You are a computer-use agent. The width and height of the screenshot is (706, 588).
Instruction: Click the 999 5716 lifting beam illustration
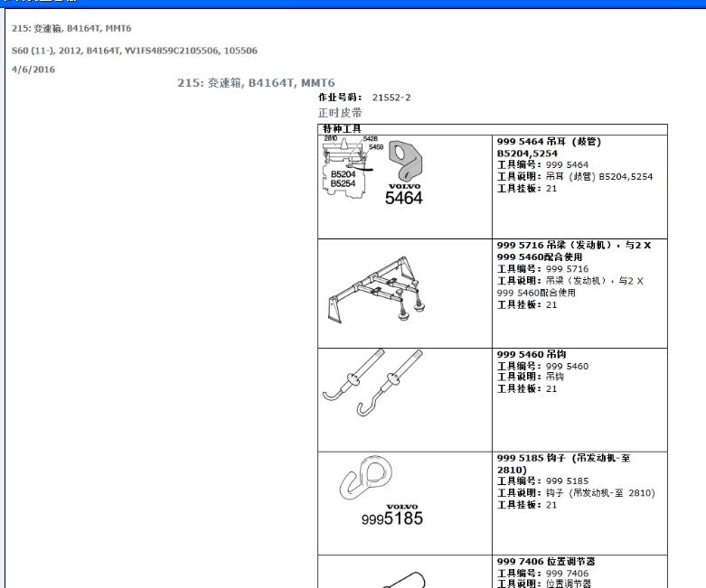pyautogui.click(x=377, y=290)
